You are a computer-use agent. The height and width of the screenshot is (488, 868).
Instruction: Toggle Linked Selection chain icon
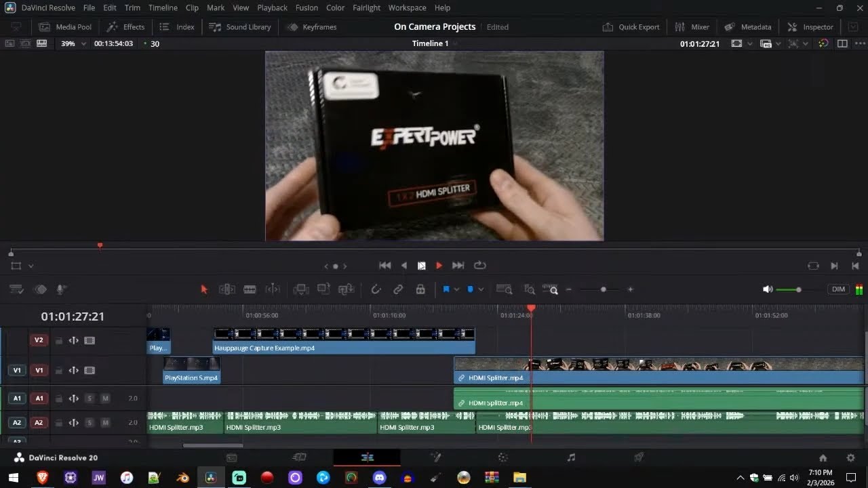[x=398, y=289]
